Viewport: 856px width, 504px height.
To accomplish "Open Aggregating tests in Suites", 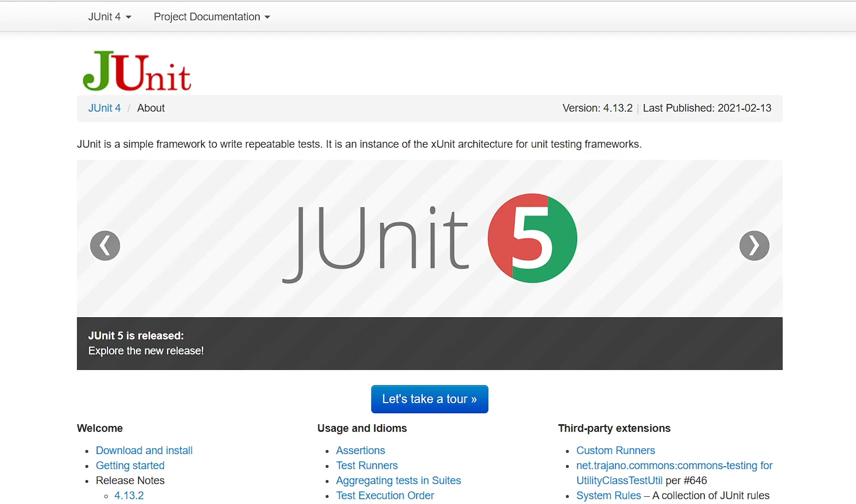I will pos(398,481).
